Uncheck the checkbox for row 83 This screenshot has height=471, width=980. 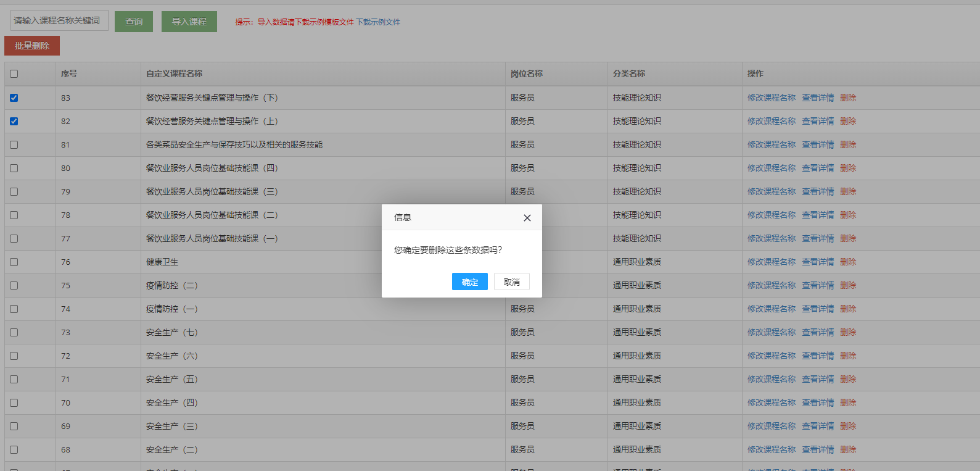(14, 98)
